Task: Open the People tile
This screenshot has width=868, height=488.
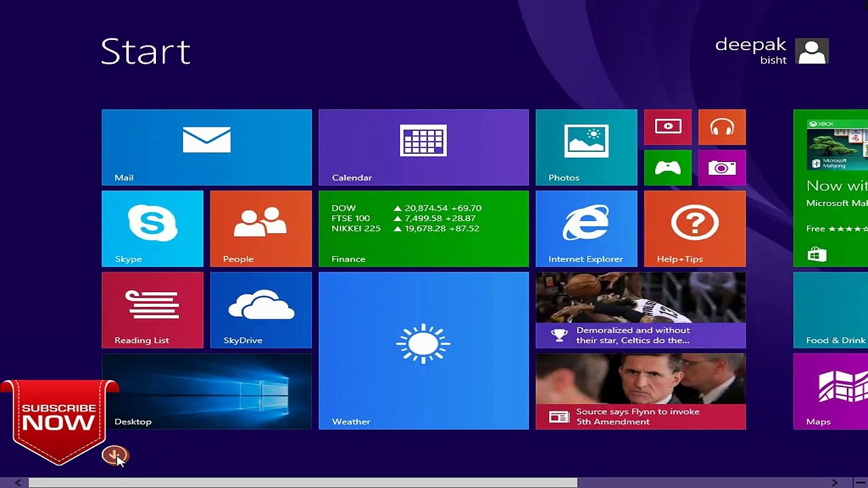Action: (261, 228)
